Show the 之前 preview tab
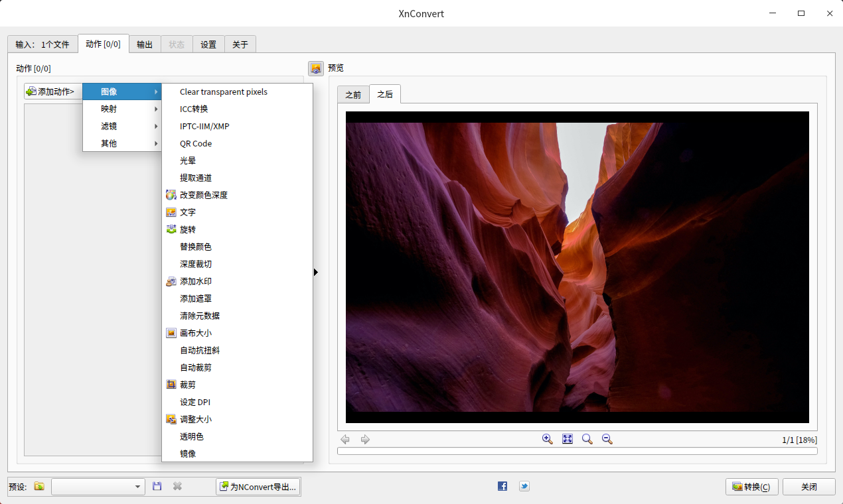The height and width of the screenshot is (504, 843). (353, 95)
